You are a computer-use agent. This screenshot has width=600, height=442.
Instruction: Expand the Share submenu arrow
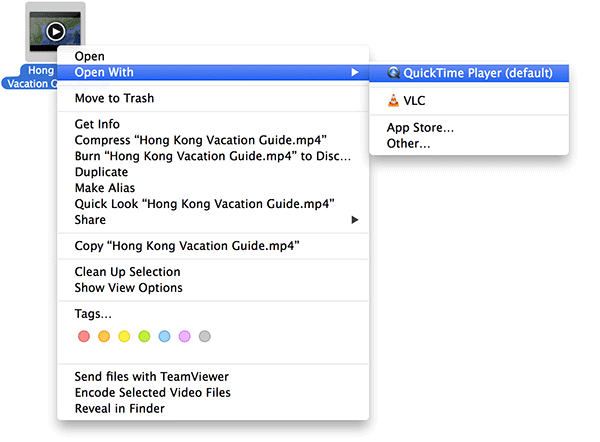pos(355,220)
